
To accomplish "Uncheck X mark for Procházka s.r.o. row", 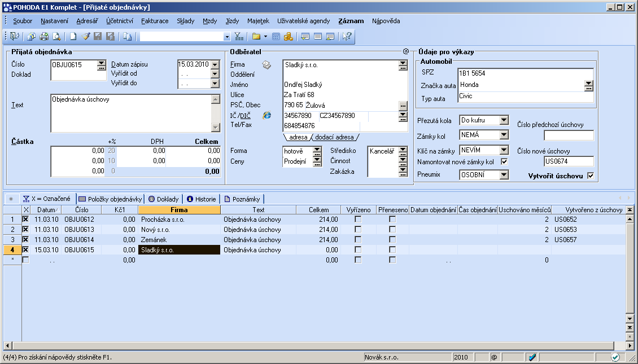I will pos(25,219).
